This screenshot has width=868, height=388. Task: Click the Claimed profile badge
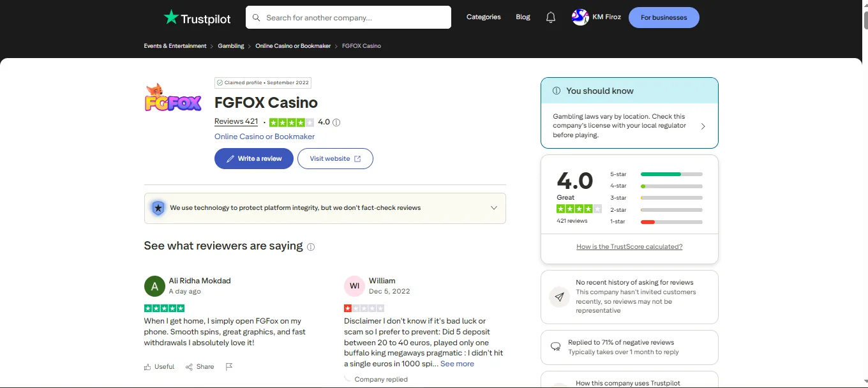[263, 83]
